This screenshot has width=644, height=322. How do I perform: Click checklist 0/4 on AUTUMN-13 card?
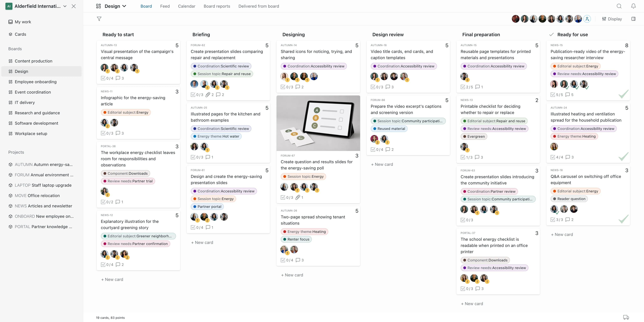click(107, 78)
